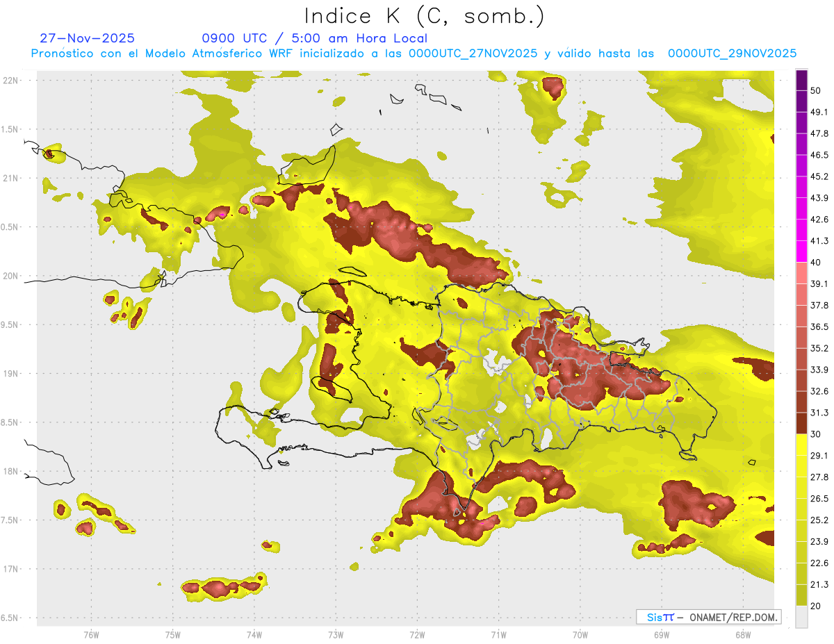Click the colorbar value "23.9"
The width and height of the screenshot is (834, 644).
[819, 542]
